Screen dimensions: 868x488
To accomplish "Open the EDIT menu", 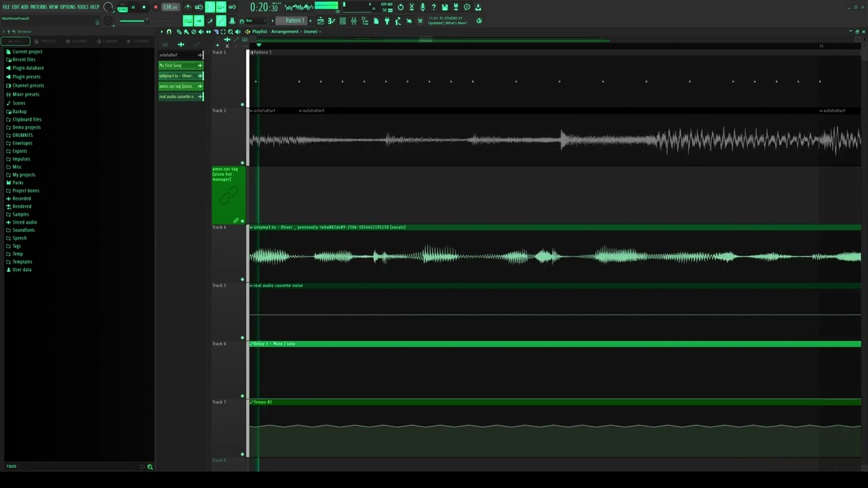I will 16,7.
